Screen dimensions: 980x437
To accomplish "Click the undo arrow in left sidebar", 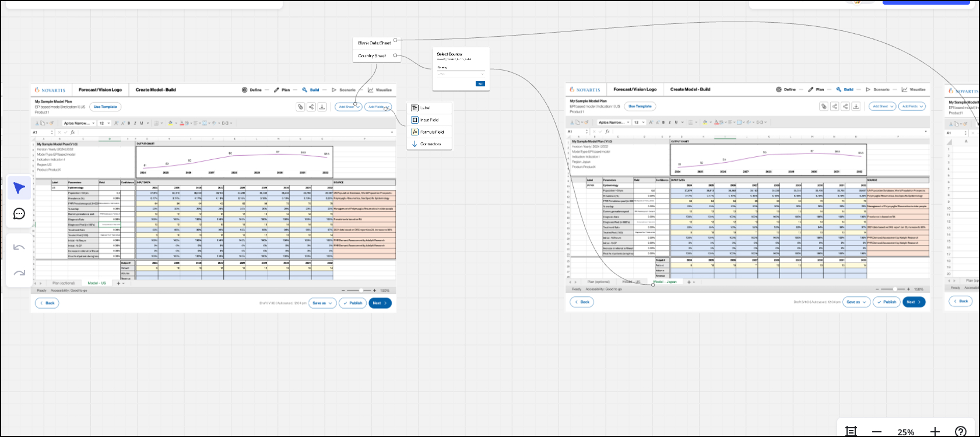I will point(19,247).
